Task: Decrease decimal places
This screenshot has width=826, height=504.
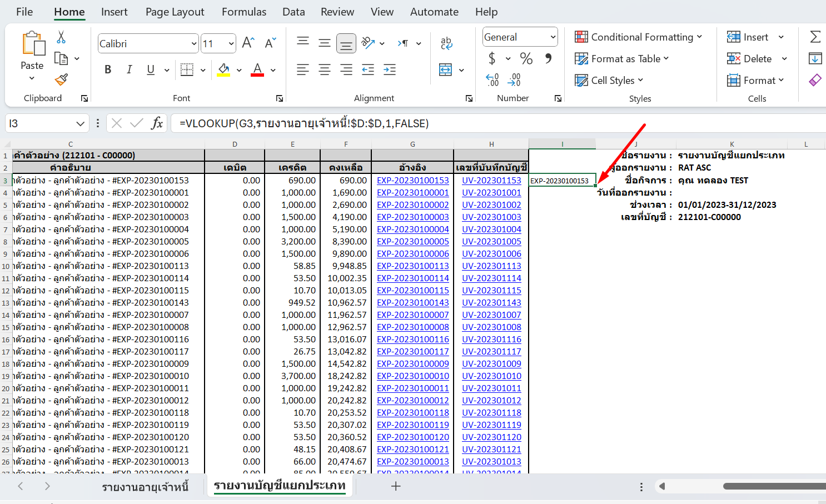Action: point(514,80)
